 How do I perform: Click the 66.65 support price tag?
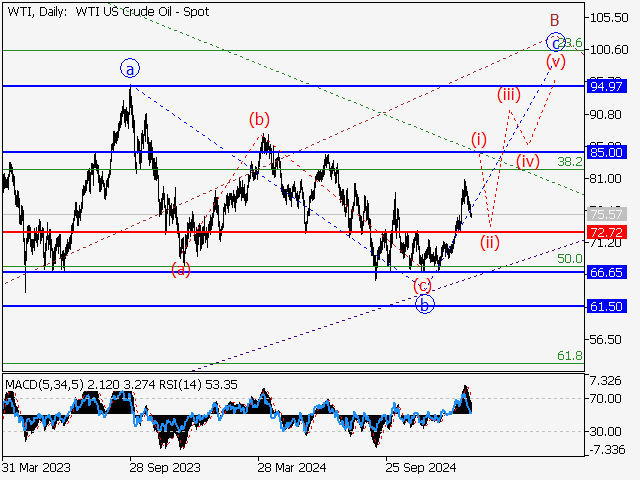pos(608,271)
